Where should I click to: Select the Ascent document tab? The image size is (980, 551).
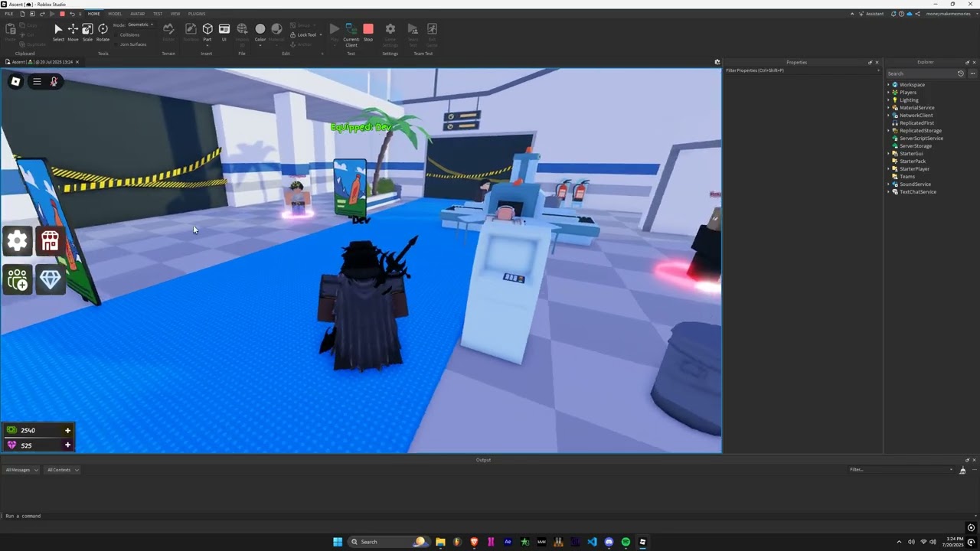[x=41, y=62]
